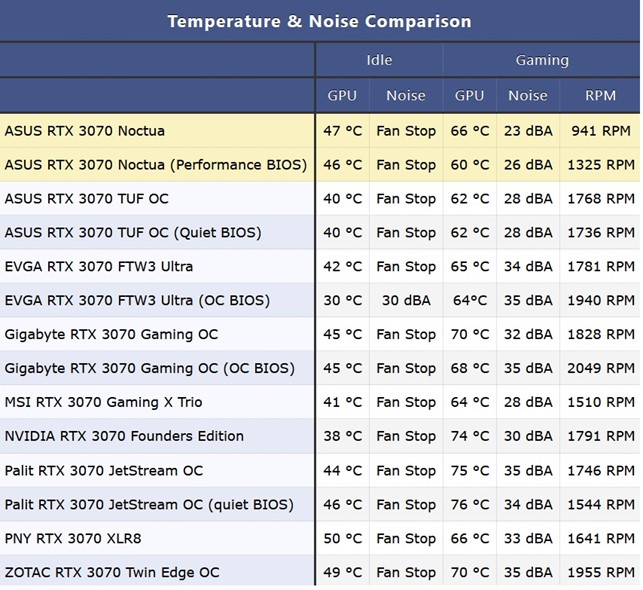
Task: Select the ASUS RTX 3070 Noctua row label
Action: click(85, 131)
